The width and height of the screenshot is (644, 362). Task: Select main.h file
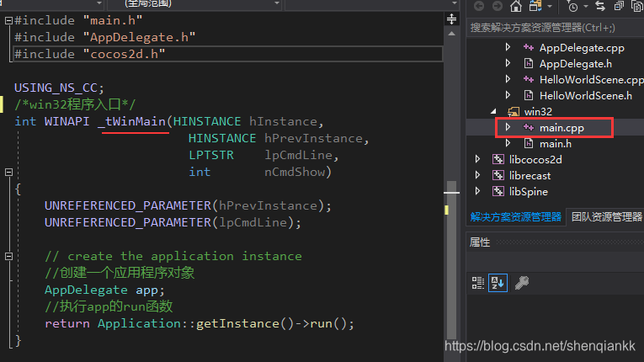pyautogui.click(x=556, y=144)
